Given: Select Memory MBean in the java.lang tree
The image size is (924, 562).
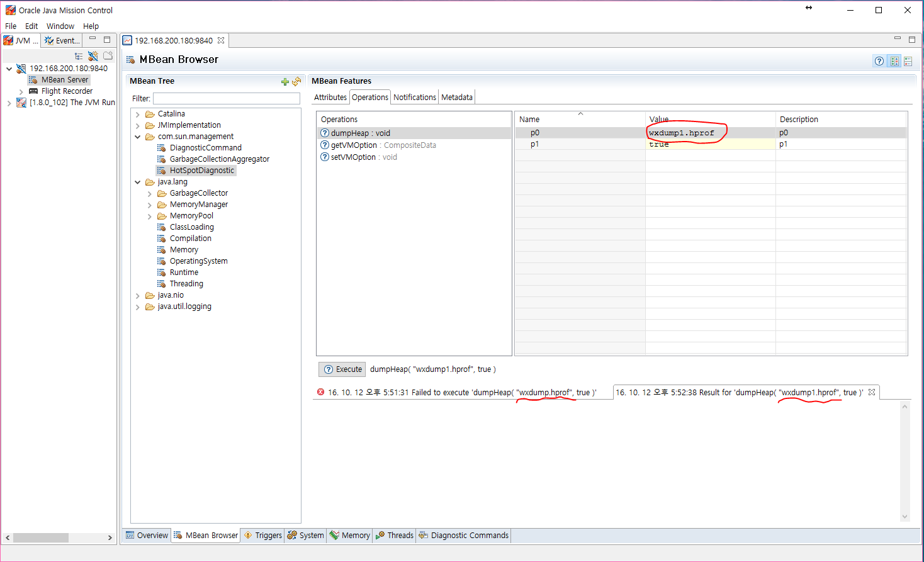Looking at the screenshot, I should point(184,250).
